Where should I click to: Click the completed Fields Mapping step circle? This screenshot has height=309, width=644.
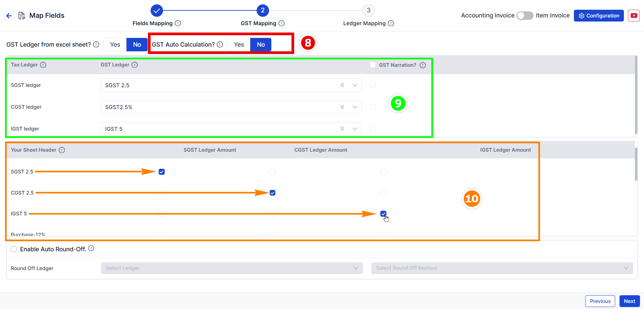[157, 10]
